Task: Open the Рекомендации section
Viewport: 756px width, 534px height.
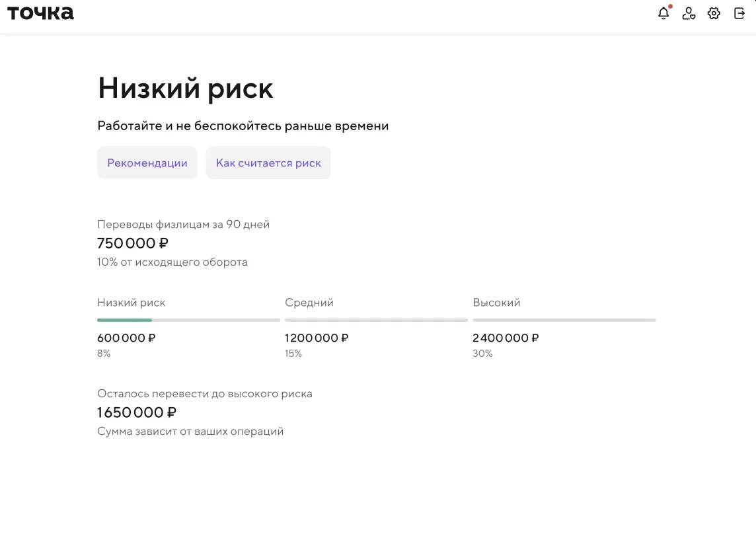Action: [147, 163]
